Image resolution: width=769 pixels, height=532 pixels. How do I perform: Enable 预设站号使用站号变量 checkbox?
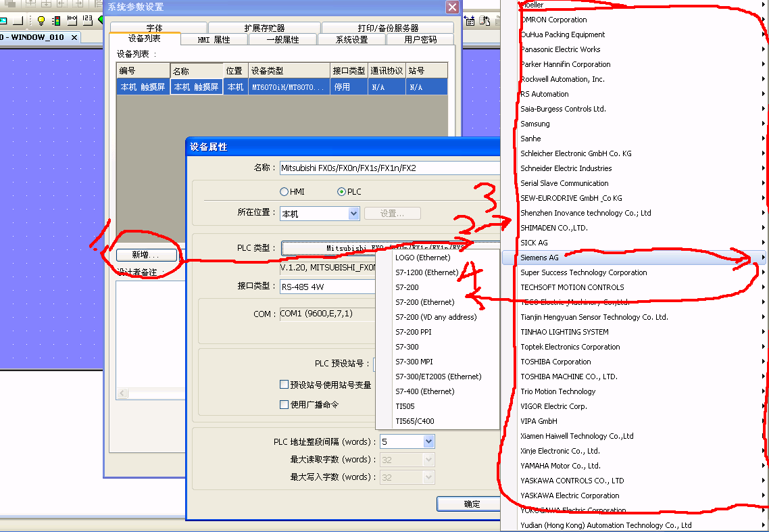[x=284, y=385]
